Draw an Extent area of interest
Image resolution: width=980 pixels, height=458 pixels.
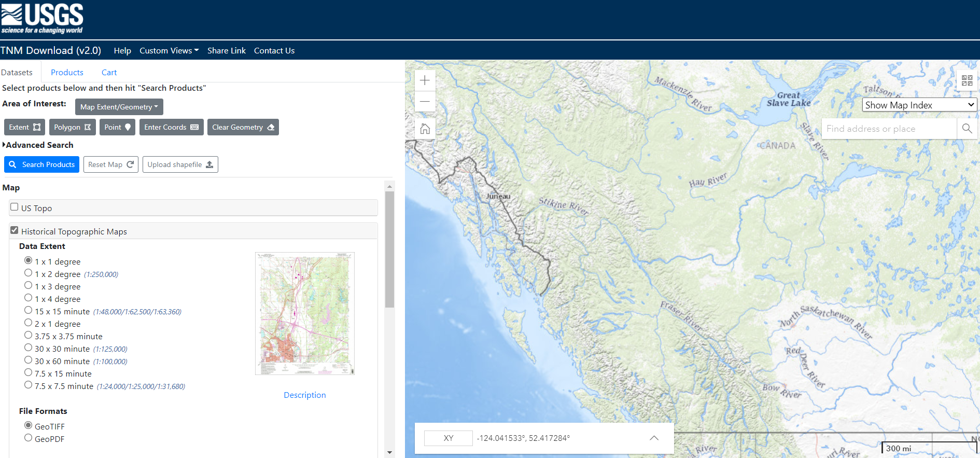[24, 127]
